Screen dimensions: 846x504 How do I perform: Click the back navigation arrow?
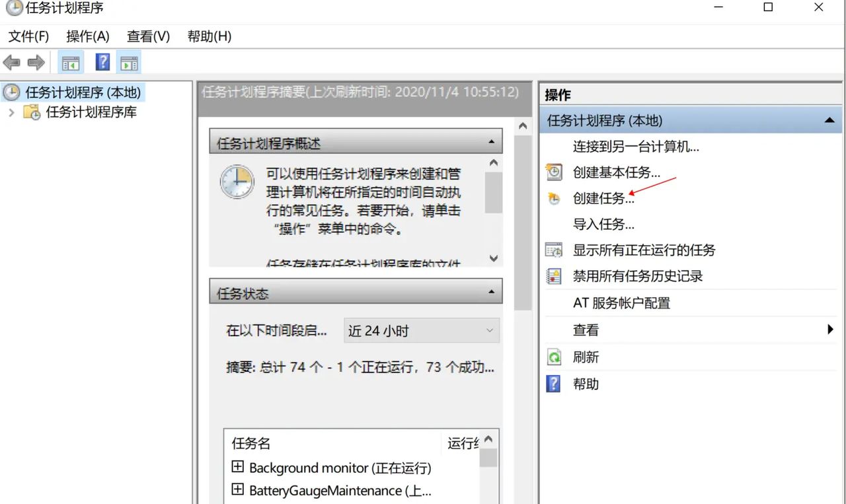tap(11, 61)
